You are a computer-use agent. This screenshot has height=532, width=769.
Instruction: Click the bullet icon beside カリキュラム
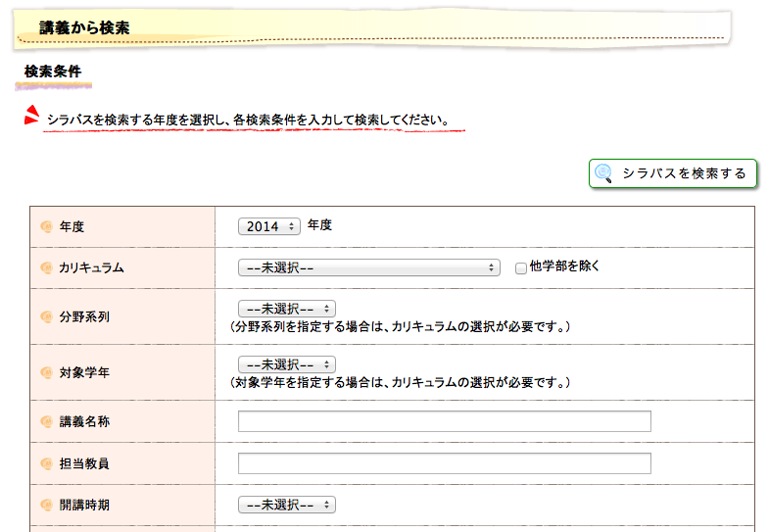(46, 267)
